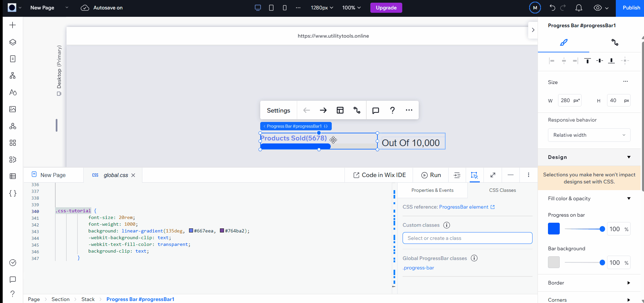
Task: Open more breakpoints ellipsis in top bar
Action: point(298,8)
